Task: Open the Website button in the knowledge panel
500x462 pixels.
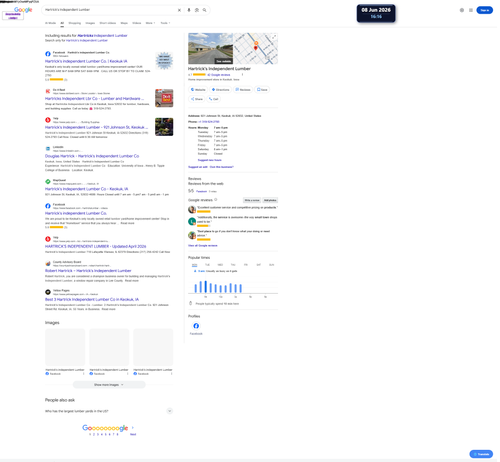Action: coord(198,90)
